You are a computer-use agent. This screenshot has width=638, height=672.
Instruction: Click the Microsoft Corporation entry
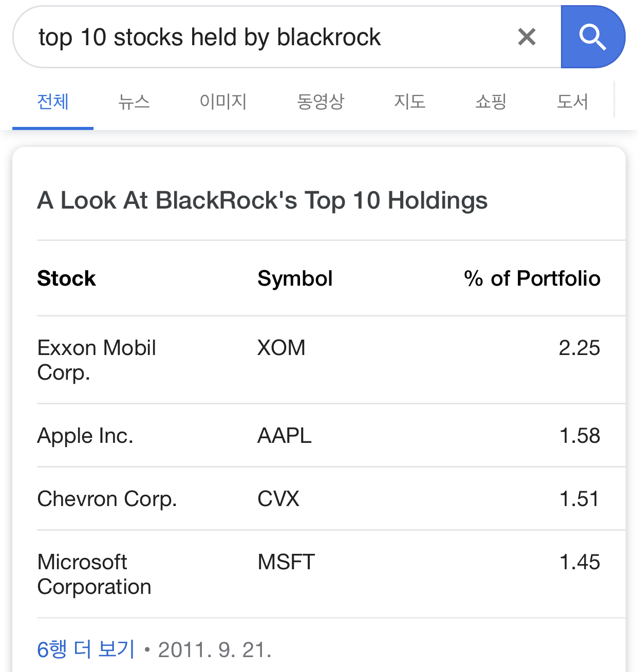point(95,574)
